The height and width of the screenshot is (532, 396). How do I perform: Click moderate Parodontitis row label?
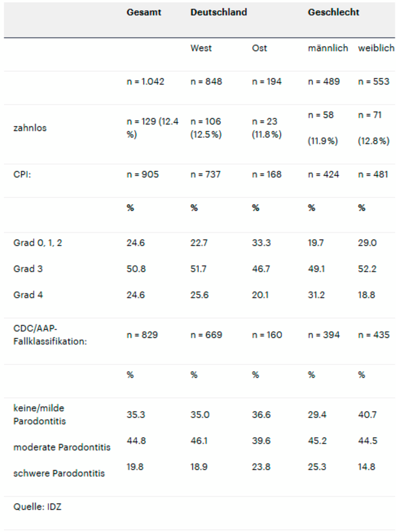62,447
